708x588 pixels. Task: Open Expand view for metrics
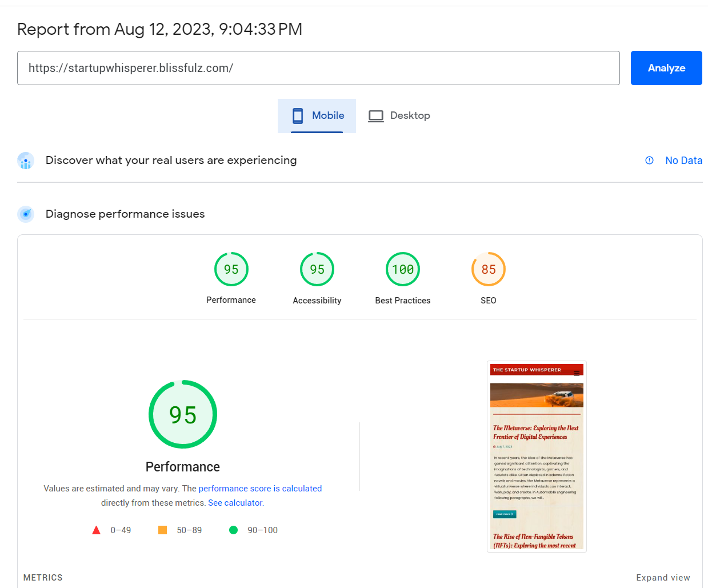click(663, 578)
